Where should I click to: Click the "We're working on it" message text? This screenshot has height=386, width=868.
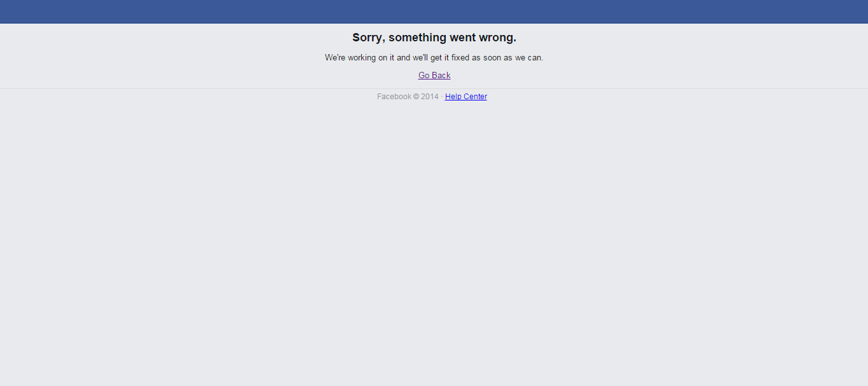pos(434,57)
